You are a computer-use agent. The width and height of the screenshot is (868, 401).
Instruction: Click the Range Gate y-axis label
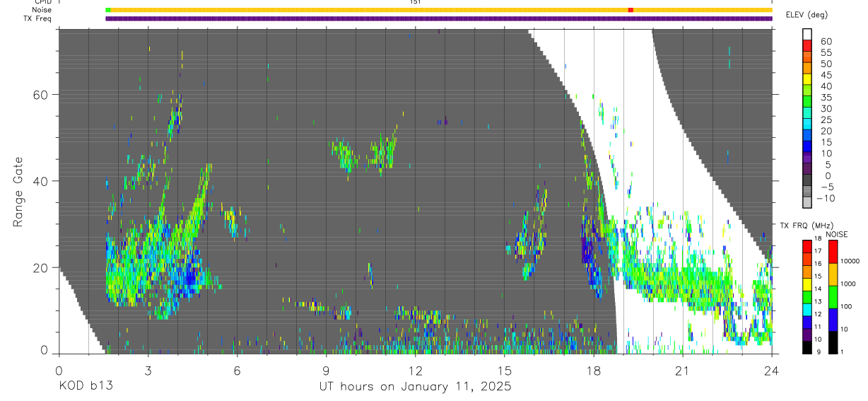pos(19,192)
